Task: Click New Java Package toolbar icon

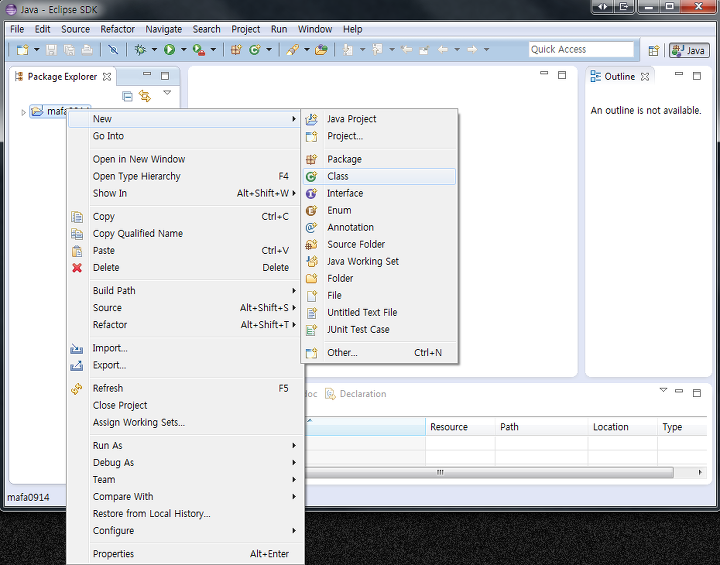Action: (x=236, y=50)
